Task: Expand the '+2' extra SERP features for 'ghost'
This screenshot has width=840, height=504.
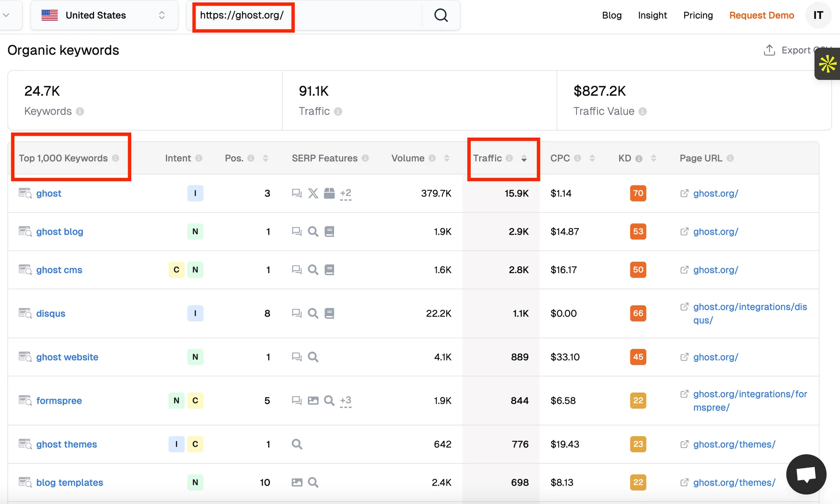Action: pos(346,193)
